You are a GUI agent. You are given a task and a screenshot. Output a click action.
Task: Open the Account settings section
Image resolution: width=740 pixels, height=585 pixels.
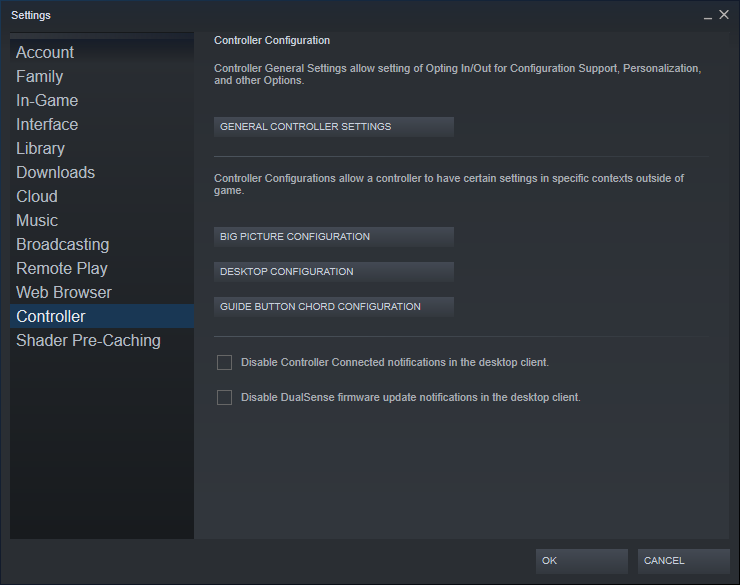45,53
